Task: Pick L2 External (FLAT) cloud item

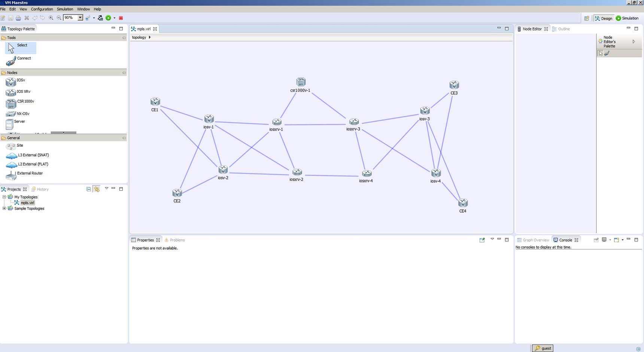Action: (x=27, y=164)
